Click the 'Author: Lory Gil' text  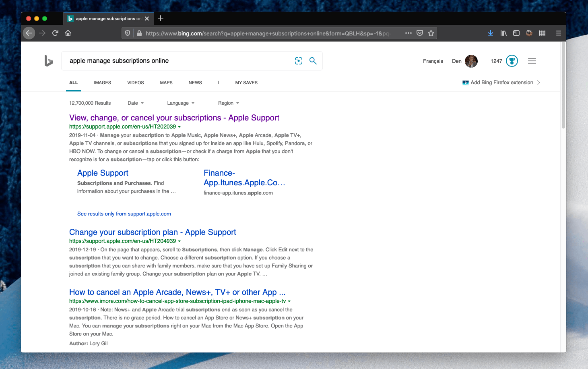click(x=89, y=344)
